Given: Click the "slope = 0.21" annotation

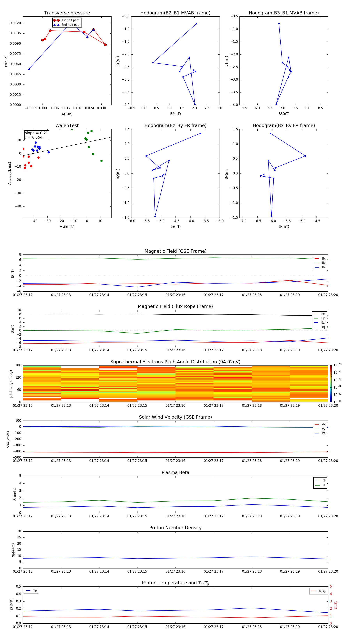Looking at the screenshot, I should (x=36, y=133).
